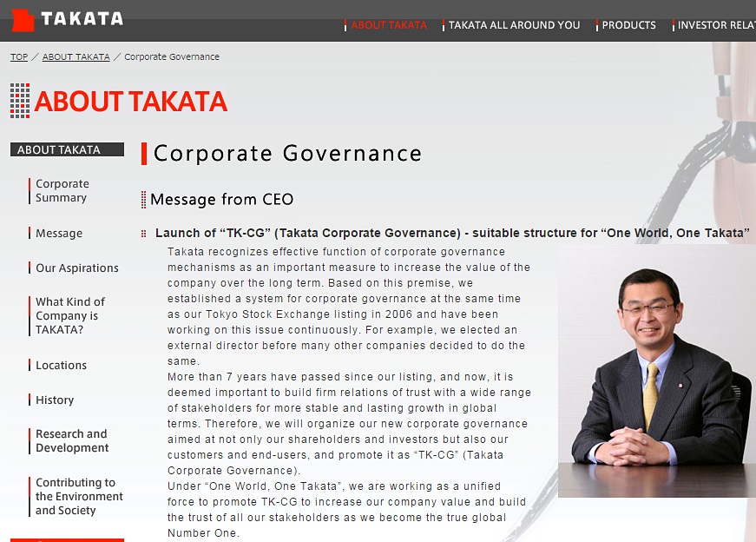This screenshot has width=756, height=542.
Task: Click the Message from CEO subheading
Action: pos(221,200)
